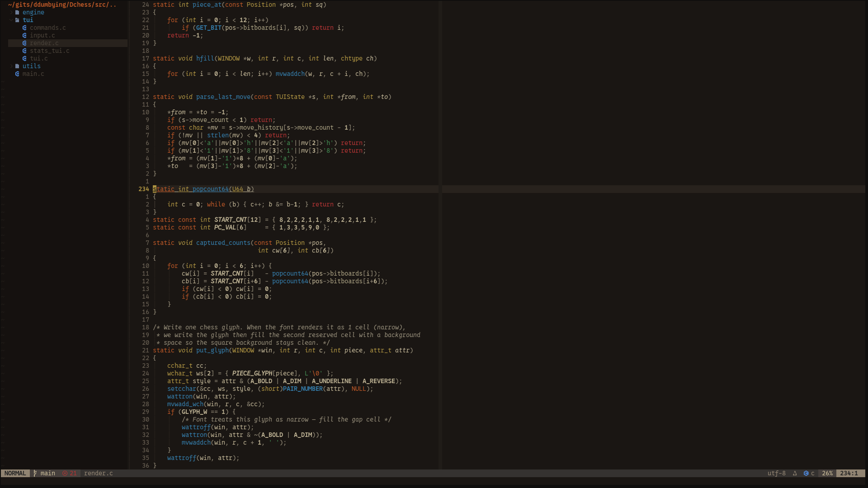Click the engine folder icon in the tree
868x488 pixels.
point(17,13)
